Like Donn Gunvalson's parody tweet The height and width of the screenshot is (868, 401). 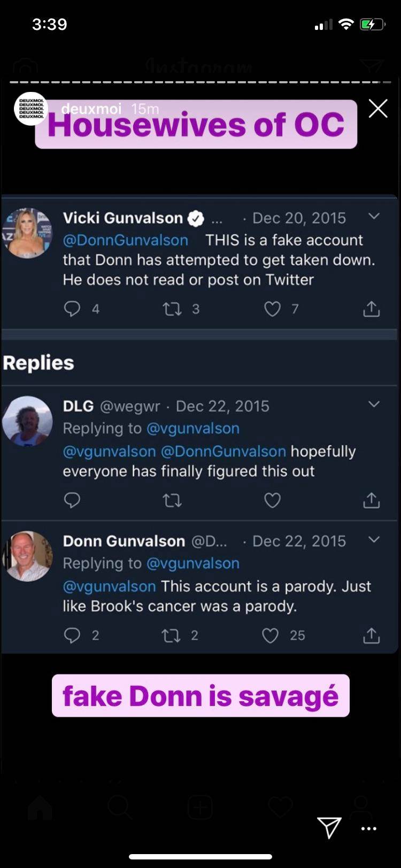click(271, 635)
